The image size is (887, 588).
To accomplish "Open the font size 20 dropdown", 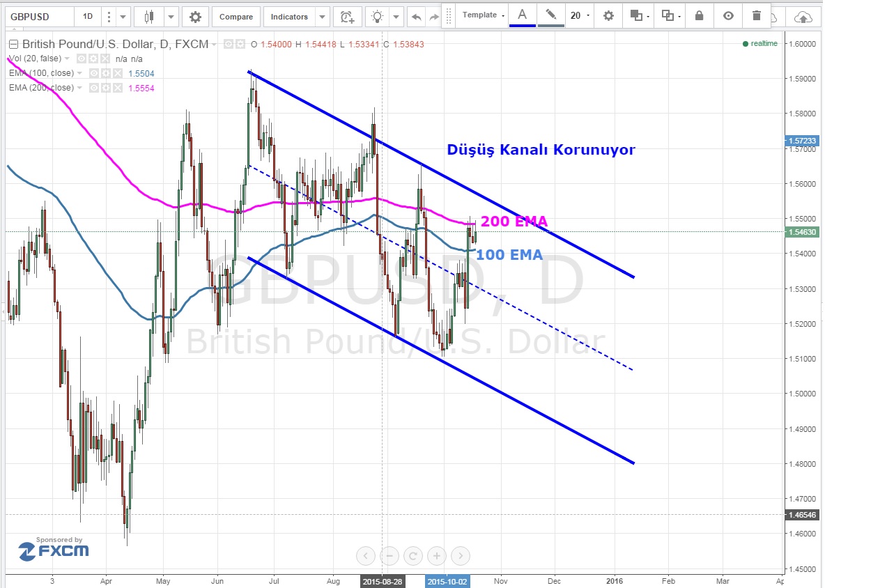I will 578,15.
